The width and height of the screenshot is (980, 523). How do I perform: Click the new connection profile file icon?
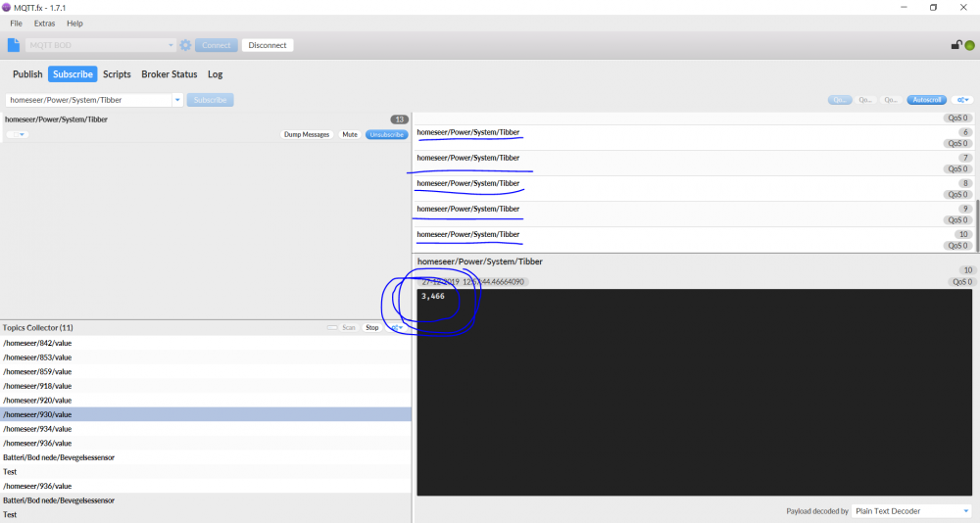click(x=14, y=45)
